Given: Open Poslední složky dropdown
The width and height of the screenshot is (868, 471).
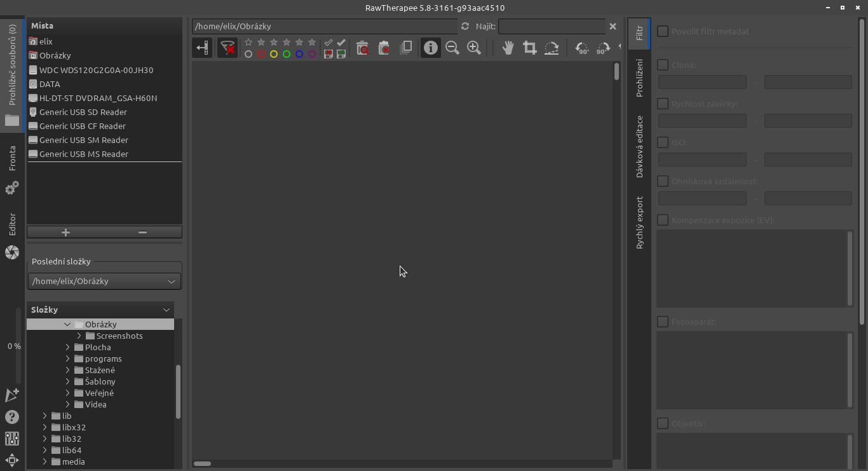Looking at the screenshot, I should pos(104,281).
